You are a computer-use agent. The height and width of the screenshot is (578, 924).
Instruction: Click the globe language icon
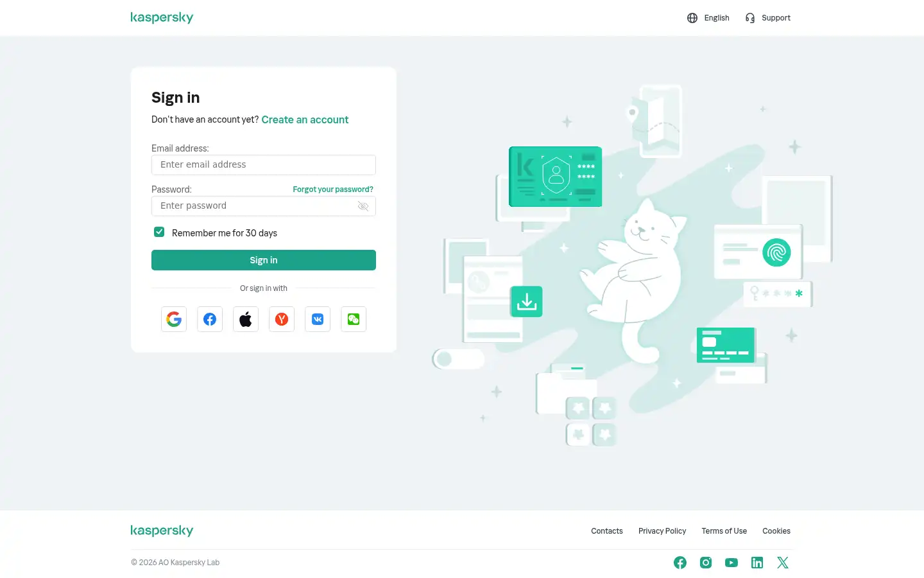point(692,18)
